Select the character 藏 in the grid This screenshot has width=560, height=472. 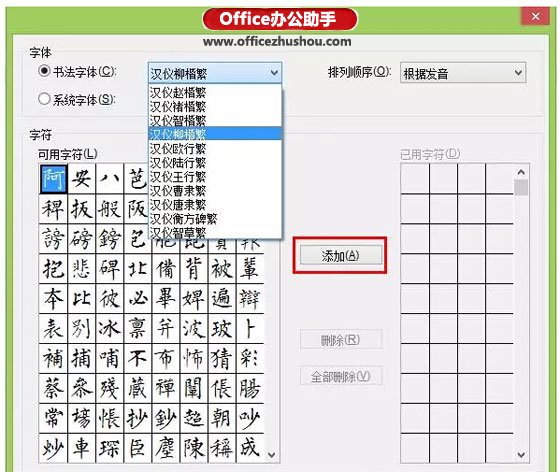click(x=138, y=389)
